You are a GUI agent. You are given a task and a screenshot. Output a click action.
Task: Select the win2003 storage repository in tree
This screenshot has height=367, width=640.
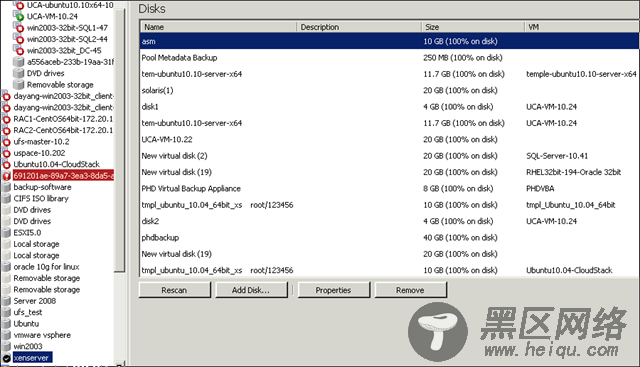(x=28, y=347)
